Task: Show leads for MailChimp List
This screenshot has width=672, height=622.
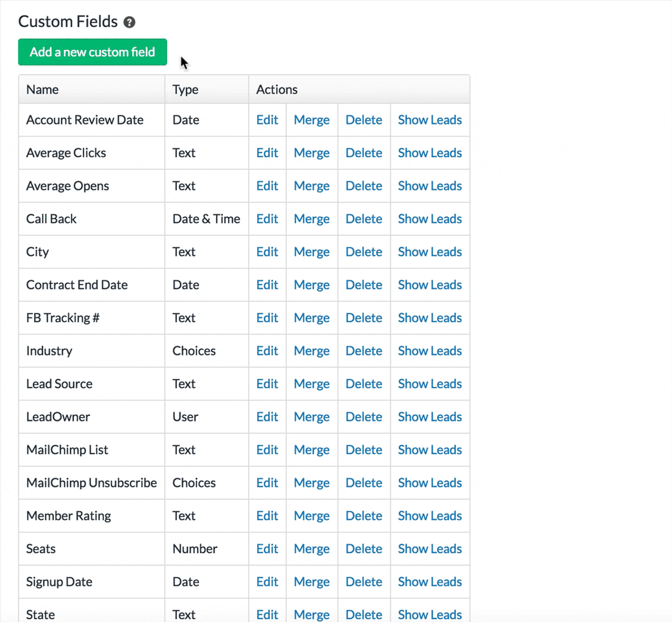Action: [430, 450]
